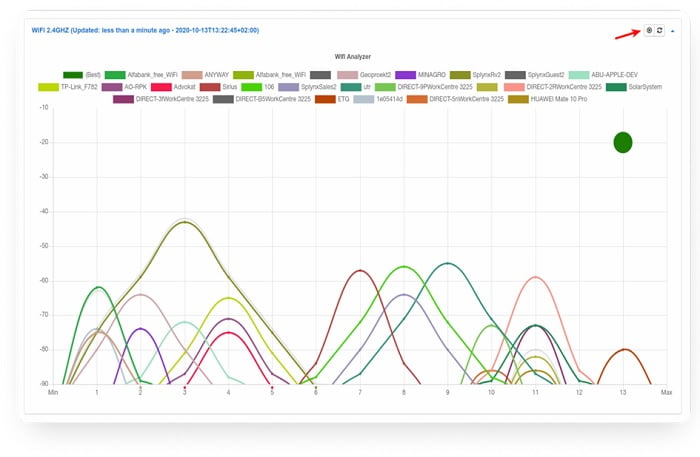This screenshot has width=700, height=457.
Task: Collapse the WiFi 2.4GHZ panel
Action: [673, 31]
